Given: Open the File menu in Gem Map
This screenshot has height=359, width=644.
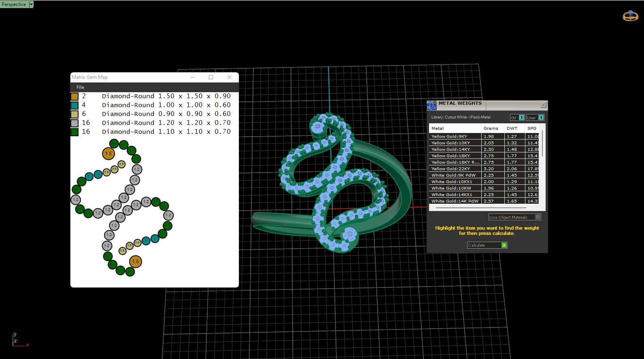Looking at the screenshot, I should pyautogui.click(x=80, y=87).
